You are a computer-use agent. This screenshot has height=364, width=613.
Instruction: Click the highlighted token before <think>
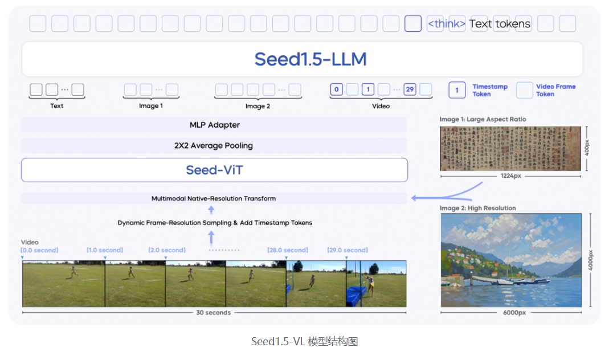point(413,24)
